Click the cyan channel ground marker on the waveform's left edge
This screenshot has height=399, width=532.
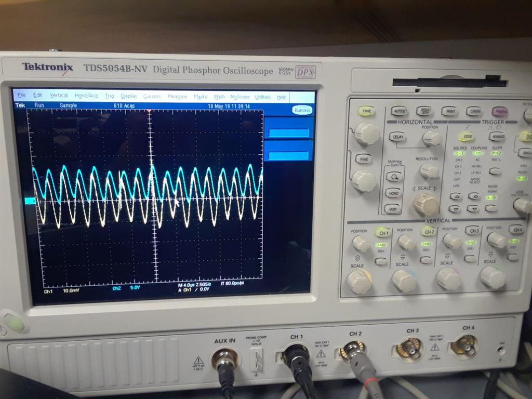click(x=30, y=201)
